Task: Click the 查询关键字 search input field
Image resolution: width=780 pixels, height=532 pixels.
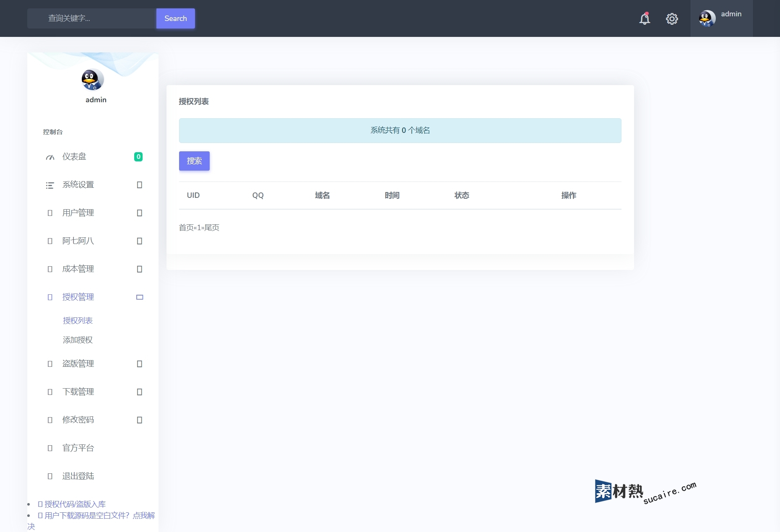Action: pos(92,18)
